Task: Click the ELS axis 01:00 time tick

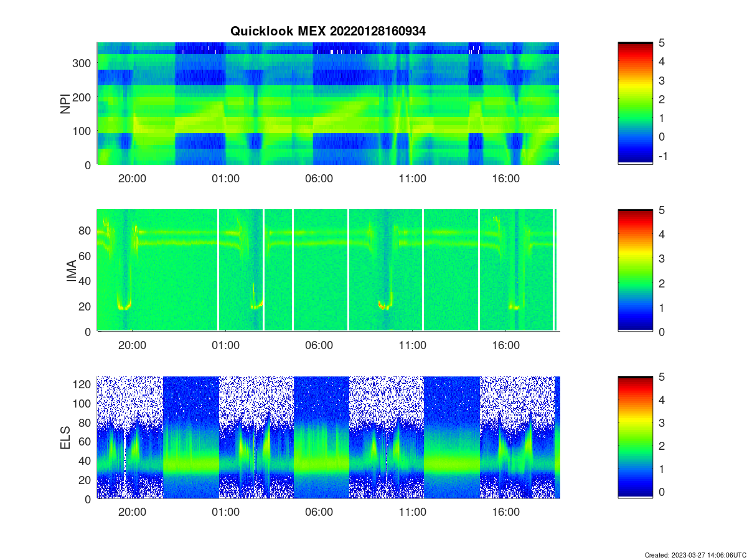Action: (x=225, y=512)
